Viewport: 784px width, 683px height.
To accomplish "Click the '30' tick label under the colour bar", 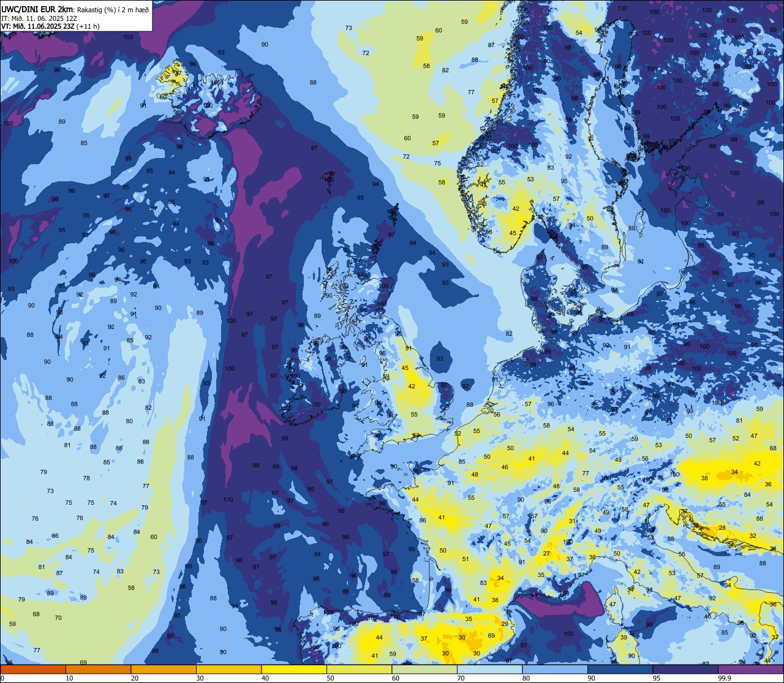I will point(200,678).
